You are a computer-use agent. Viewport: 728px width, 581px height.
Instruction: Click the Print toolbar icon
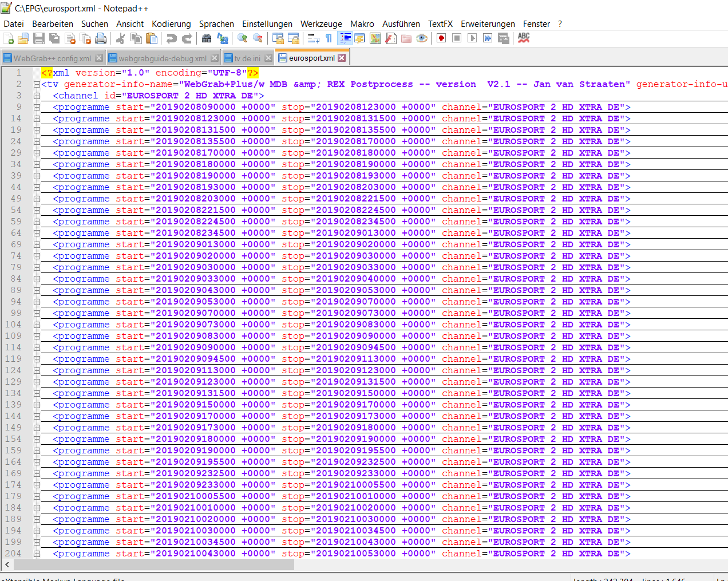(101, 38)
